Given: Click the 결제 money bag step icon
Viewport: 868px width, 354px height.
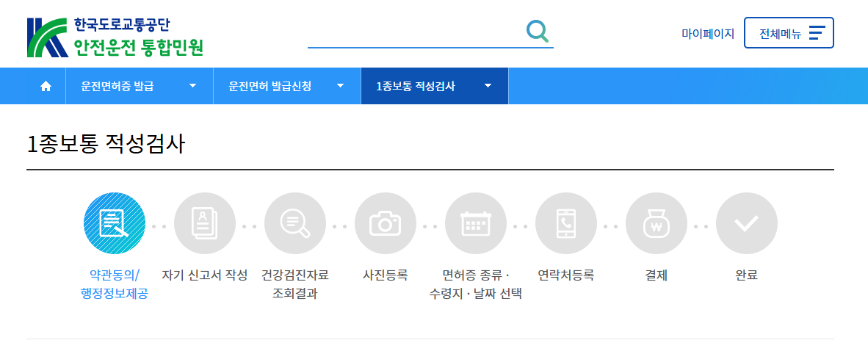Looking at the screenshot, I should click(656, 223).
